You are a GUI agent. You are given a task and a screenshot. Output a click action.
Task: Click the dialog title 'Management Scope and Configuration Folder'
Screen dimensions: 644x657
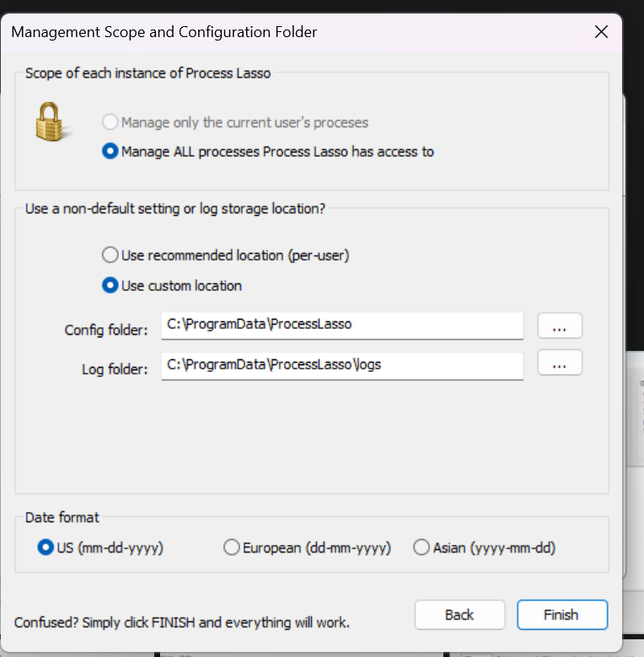164,32
